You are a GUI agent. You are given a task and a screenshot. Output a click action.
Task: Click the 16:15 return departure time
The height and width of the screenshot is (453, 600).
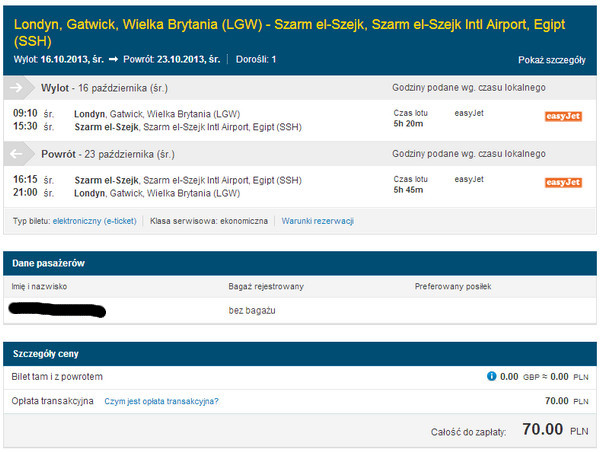tap(25, 179)
